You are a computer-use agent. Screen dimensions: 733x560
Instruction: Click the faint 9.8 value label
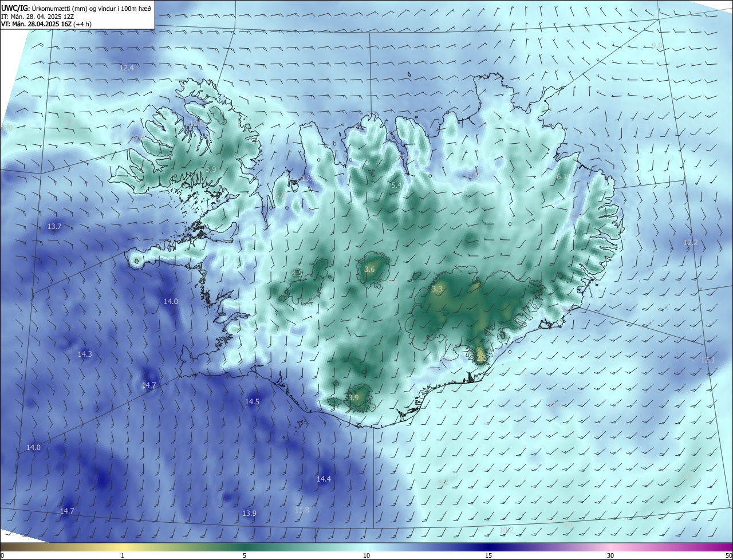pyautogui.click(x=657, y=45)
